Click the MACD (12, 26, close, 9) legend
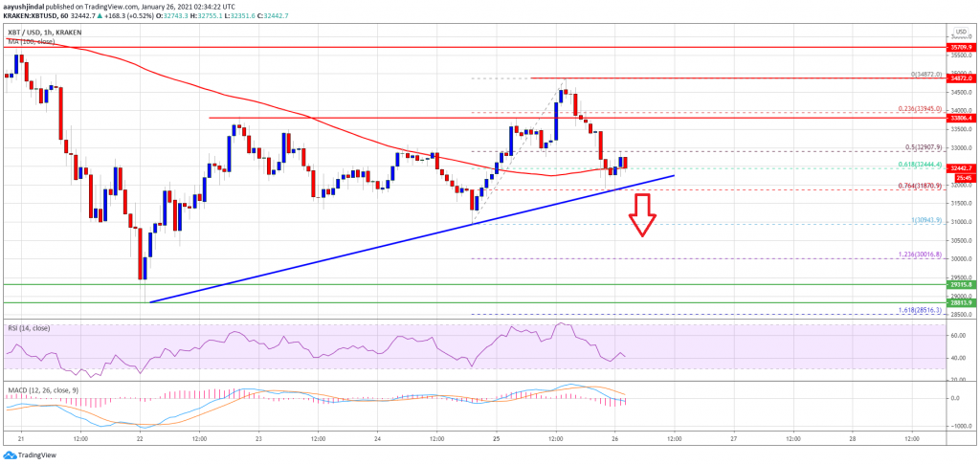 click(43, 388)
